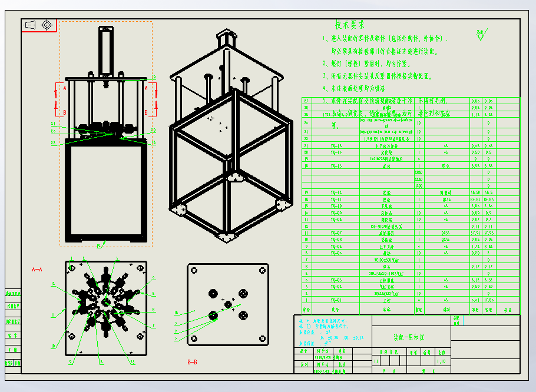536x392 pixels.
Task: Select the 技术要求 heading text
Action: click(350, 25)
